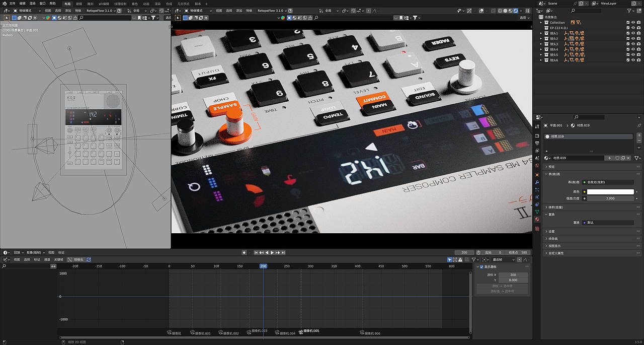This screenshot has height=345, width=644.
Task: Select the 摄像机.005 timeline marker
Action: pyautogui.click(x=309, y=331)
